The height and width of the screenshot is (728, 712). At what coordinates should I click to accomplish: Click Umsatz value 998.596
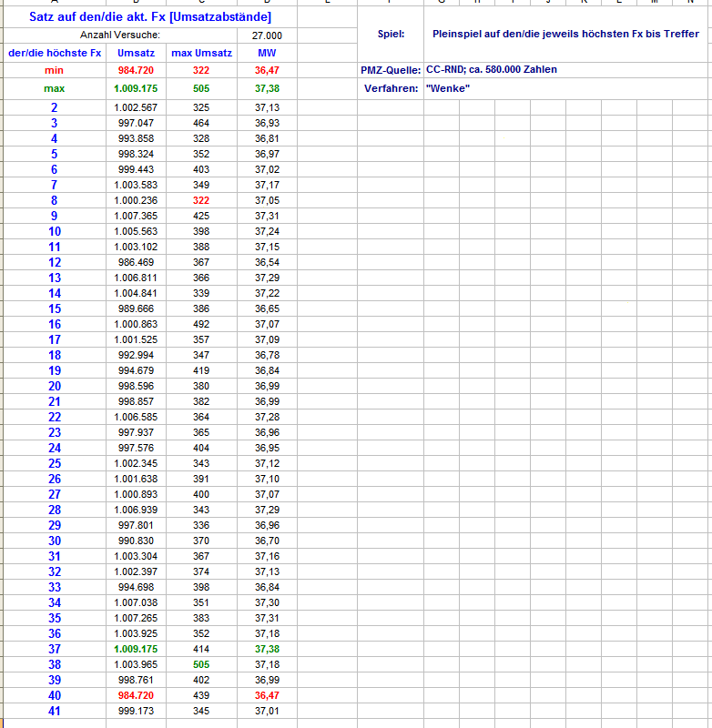(136, 386)
